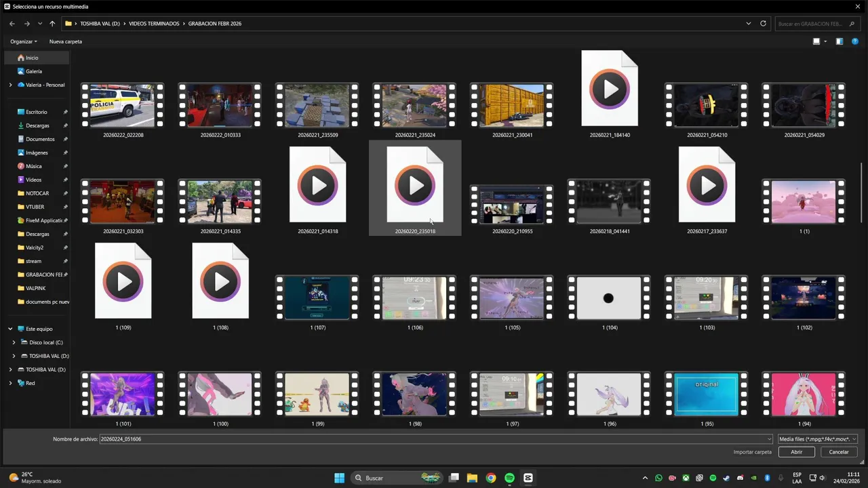Click GRABACION FEBR 2026 in the breadcrumb
The width and height of the screenshot is (868, 488).
[215, 24]
